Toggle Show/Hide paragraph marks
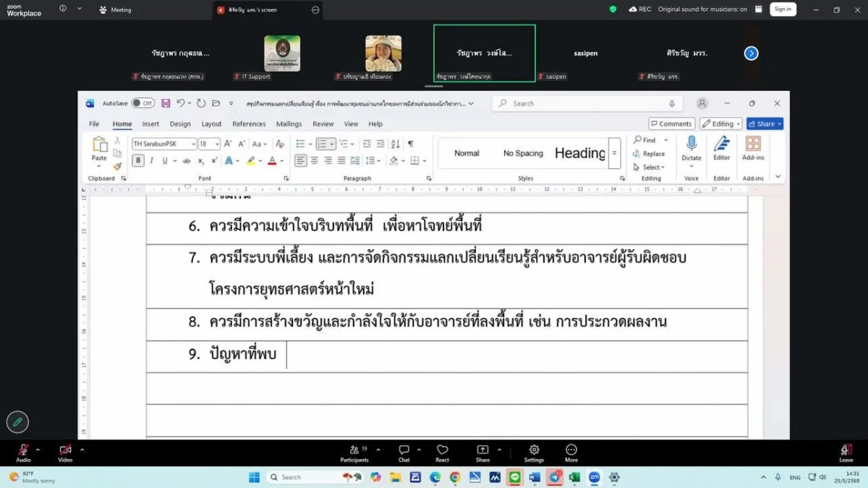 [x=411, y=144]
